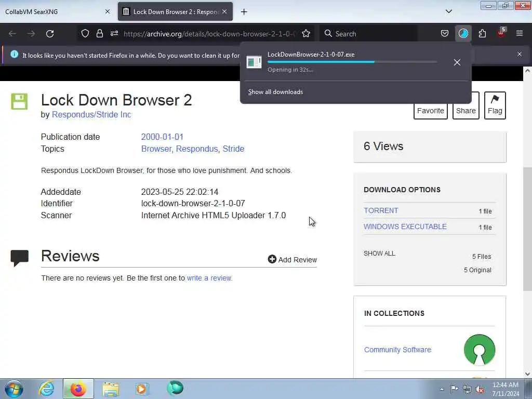Open the Respondus topic link
This screenshot has width=532, height=399.
(x=197, y=149)
